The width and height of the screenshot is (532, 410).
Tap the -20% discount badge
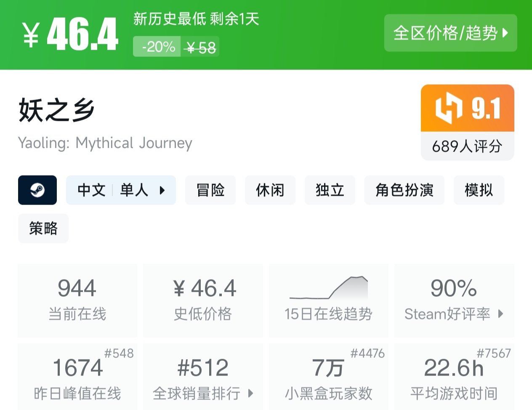tap(157, 47)
